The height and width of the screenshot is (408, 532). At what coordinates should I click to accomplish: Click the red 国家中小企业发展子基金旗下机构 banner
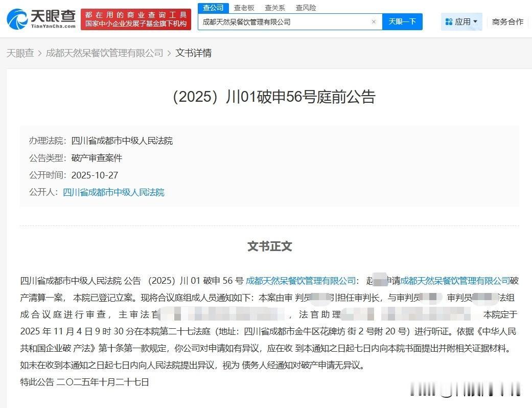click(136, 19)
